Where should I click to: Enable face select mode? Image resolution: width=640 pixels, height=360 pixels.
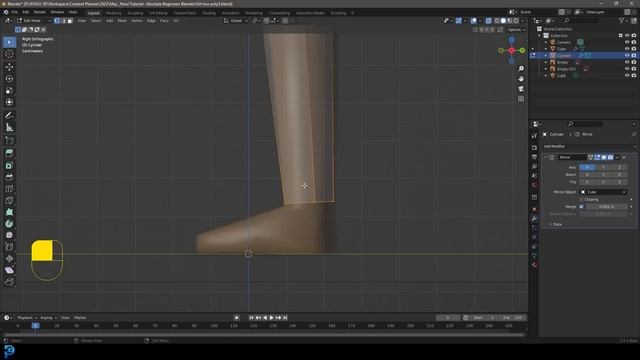[70, 20]
